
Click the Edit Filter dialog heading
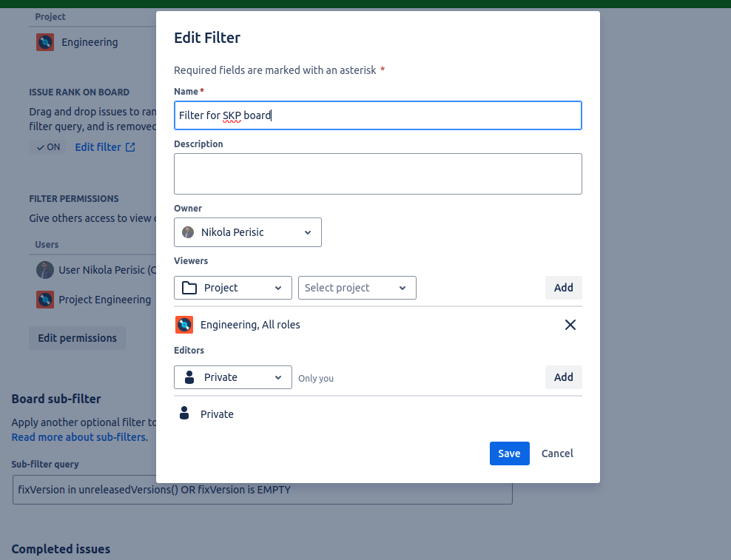coord(207,37)
